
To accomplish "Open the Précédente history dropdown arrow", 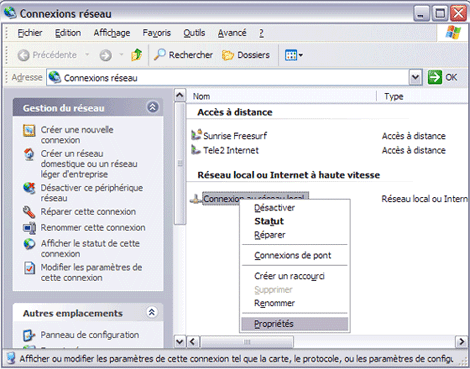I will 87,55.
